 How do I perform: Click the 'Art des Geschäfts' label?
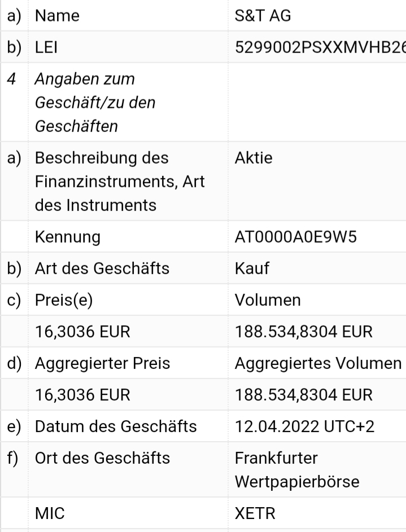click(102, 269)
